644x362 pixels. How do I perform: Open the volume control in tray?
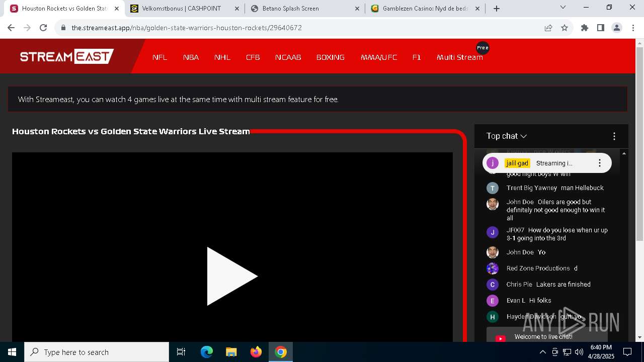click(579, 352)
